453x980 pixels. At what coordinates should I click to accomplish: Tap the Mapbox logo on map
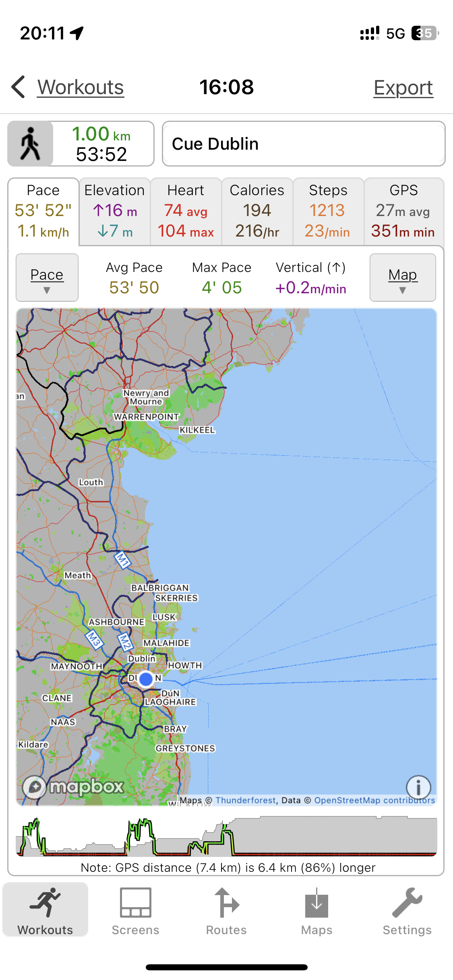click(73, 786)
